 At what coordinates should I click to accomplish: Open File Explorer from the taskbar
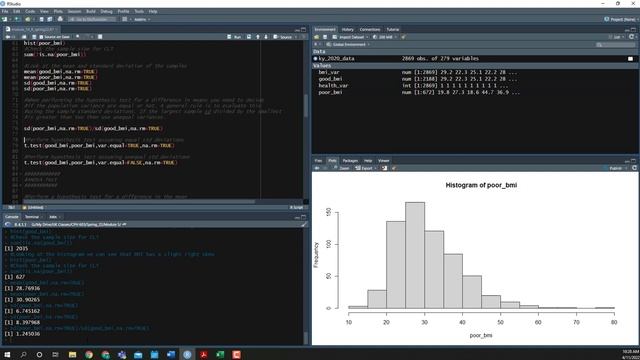coord(73,355)
